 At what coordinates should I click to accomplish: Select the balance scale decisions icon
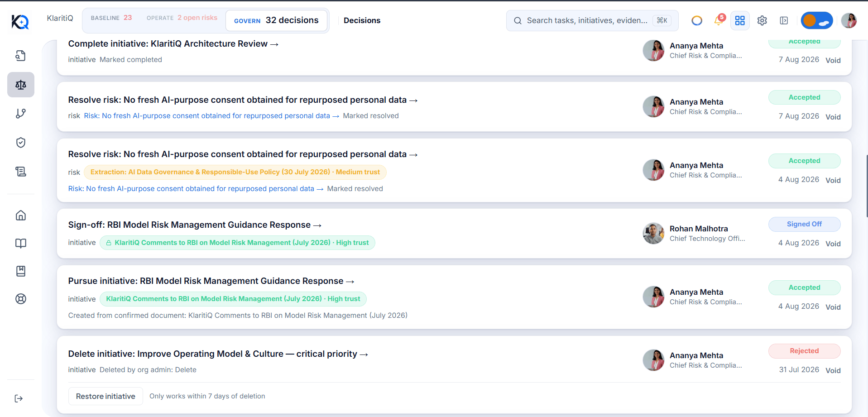click(21, 85)
